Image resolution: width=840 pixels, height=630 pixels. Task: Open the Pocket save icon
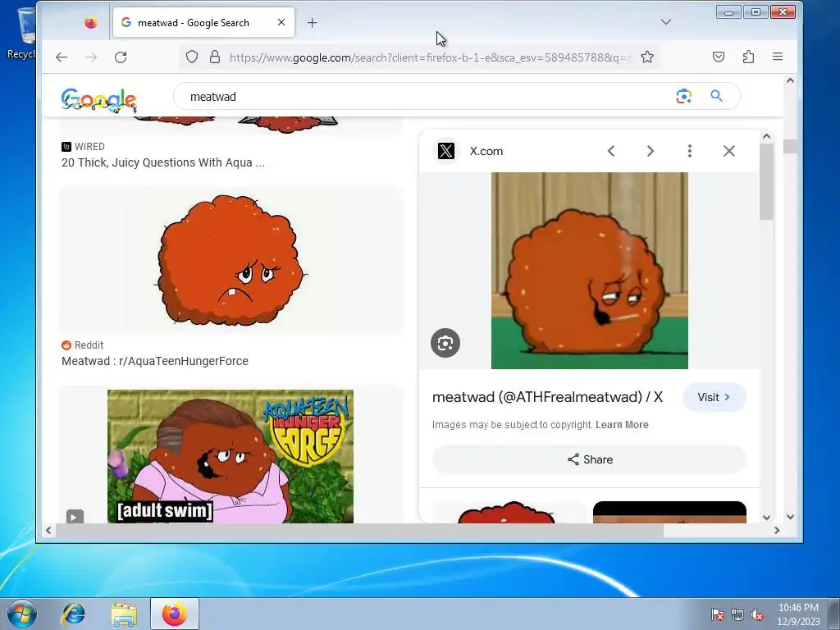pyautogui.click(x=719, y=57)
